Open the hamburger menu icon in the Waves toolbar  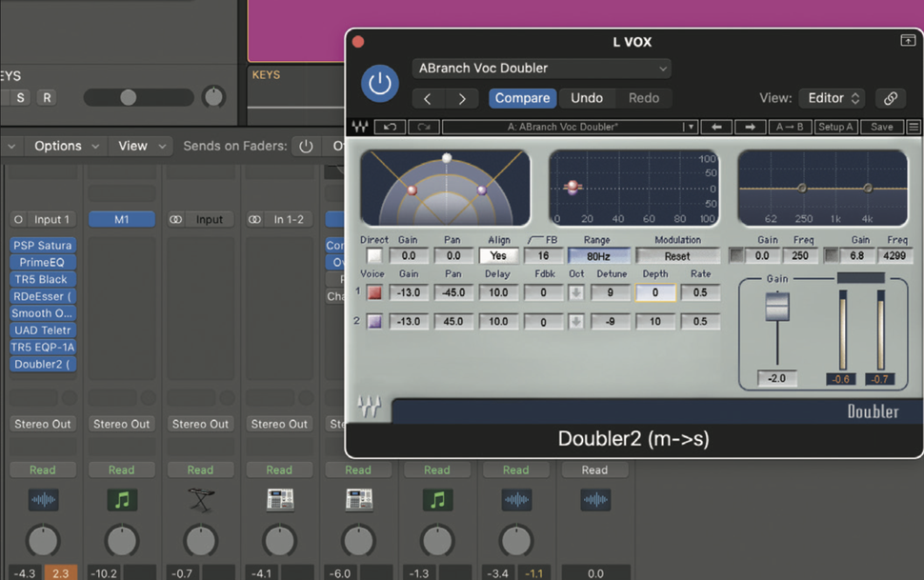pos(913,126)
